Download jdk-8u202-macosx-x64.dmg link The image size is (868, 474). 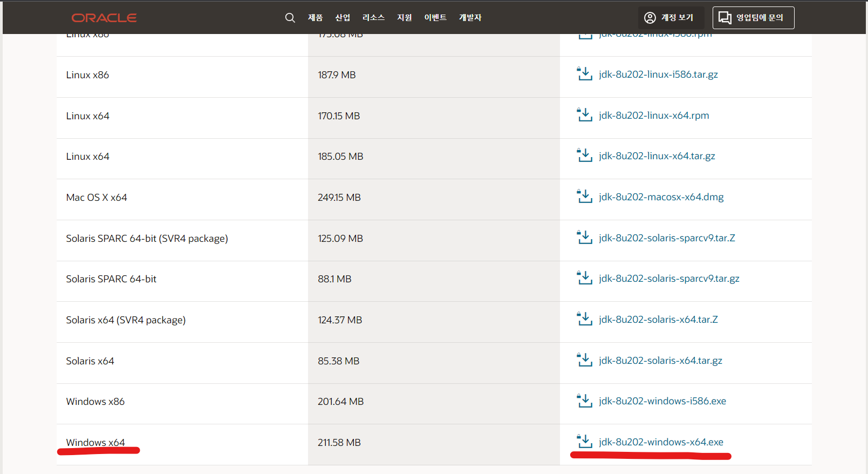click(x=661, y=197)
